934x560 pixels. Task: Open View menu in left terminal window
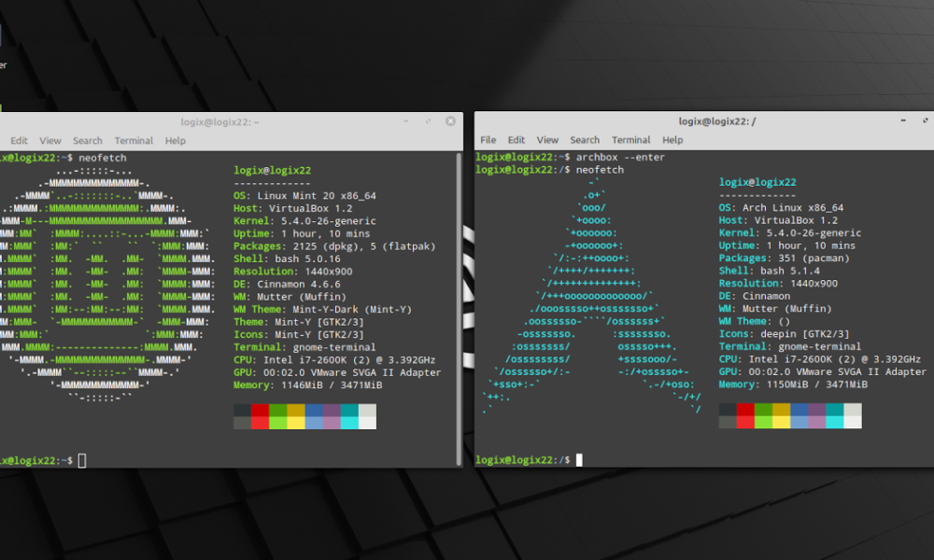pyautogui.click(x=50, y=140)
